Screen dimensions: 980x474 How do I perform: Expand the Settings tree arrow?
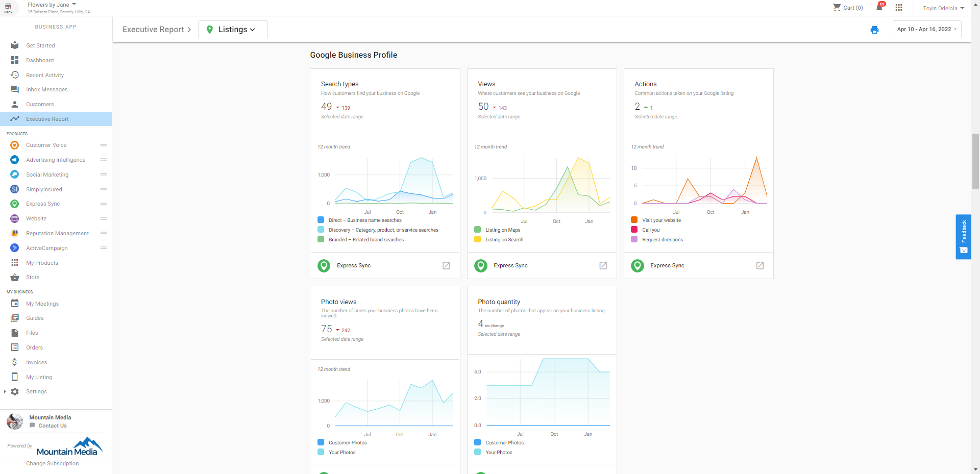point(5,392)
